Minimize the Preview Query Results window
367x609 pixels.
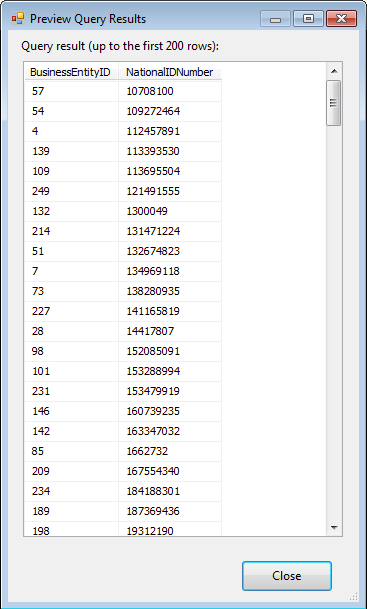[275, 19]
